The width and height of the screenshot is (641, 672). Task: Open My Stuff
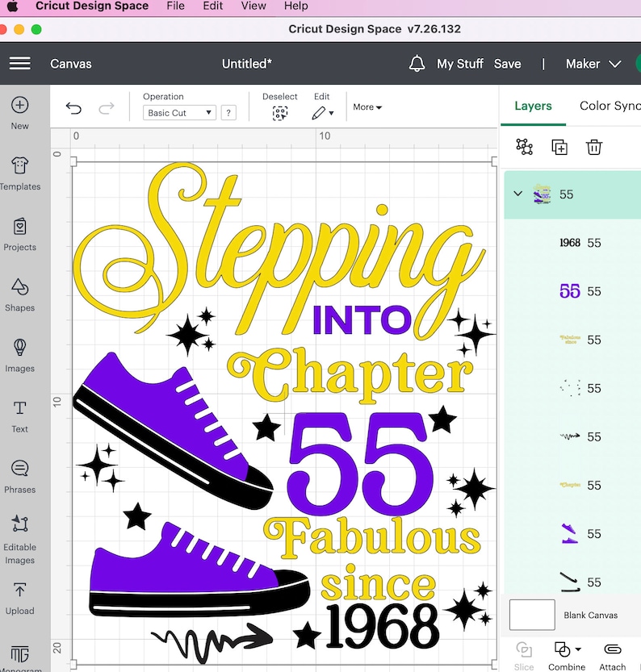coord(459,64)
